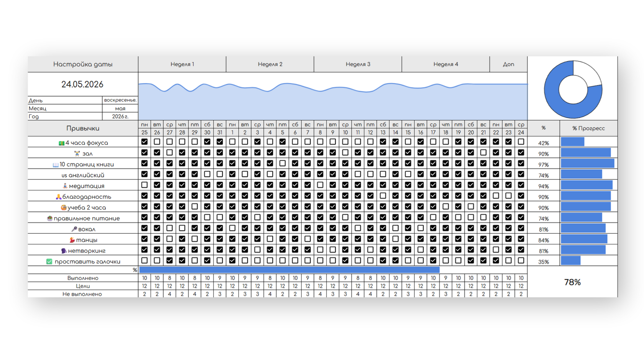Screen dimensions: 644x362
Task: Click the green checkmark emoji beside 'проставить галочки'
Action: (49, 261)
